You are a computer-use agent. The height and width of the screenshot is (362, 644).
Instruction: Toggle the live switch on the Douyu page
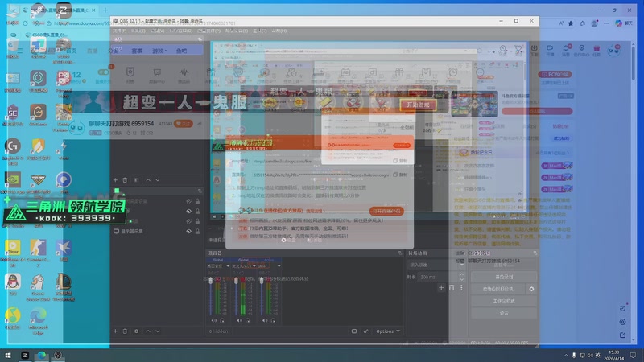click(103, 72)
